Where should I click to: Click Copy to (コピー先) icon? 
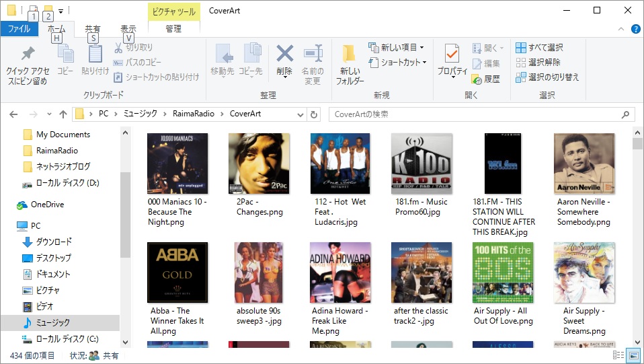tap(251, 53)
